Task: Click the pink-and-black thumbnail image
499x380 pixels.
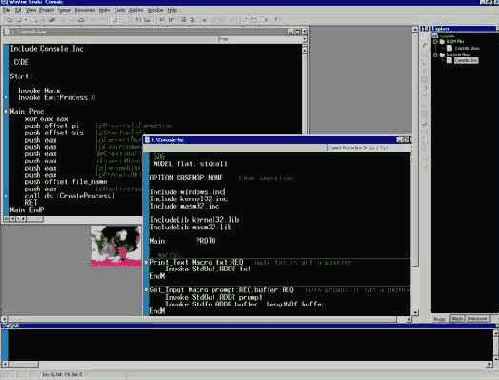Action: (x=116, y=246)
